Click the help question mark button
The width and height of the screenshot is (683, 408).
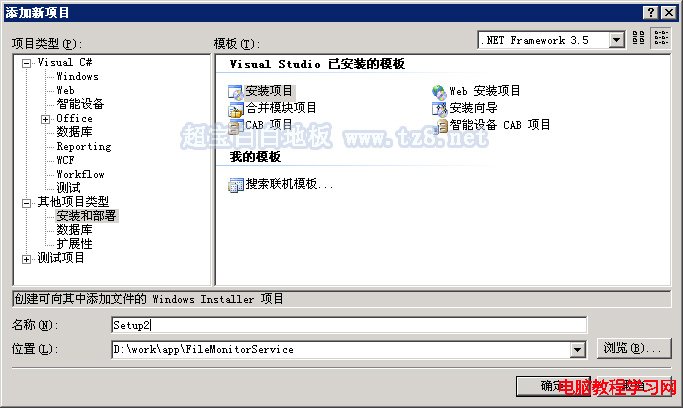650,13
